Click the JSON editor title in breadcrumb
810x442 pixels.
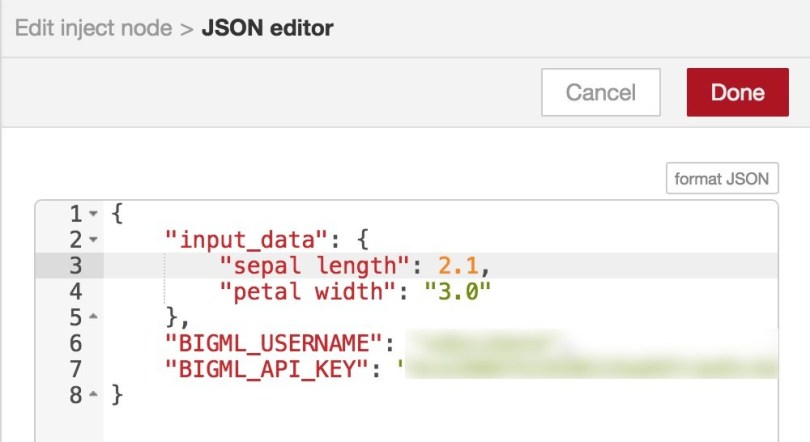(267, 27)
